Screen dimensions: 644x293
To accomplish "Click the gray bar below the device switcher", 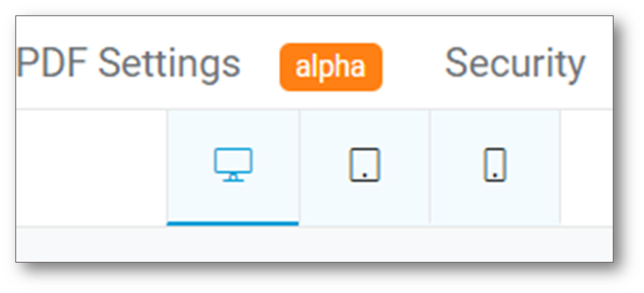I will click(x=314, y=244).
